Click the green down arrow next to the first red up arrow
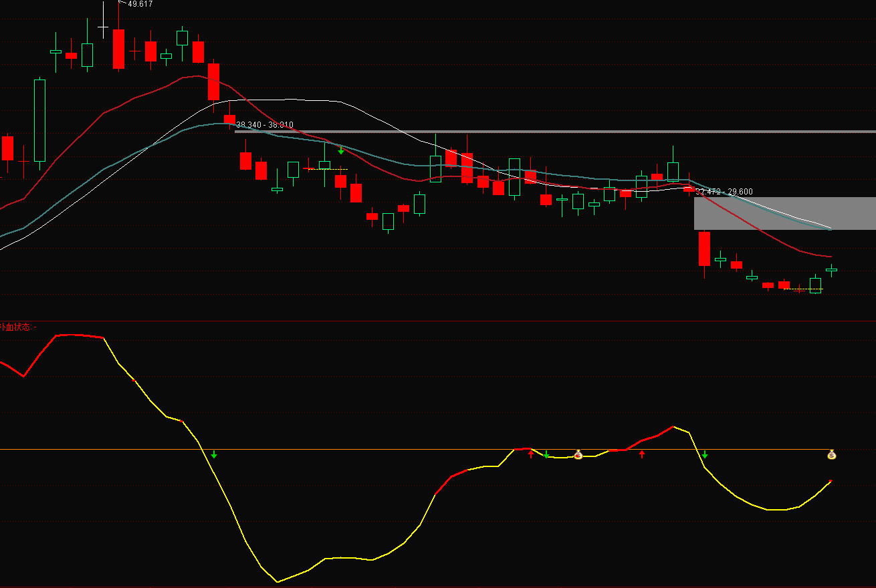The width and height of the screenshot is (876, 588). [546, 455]
